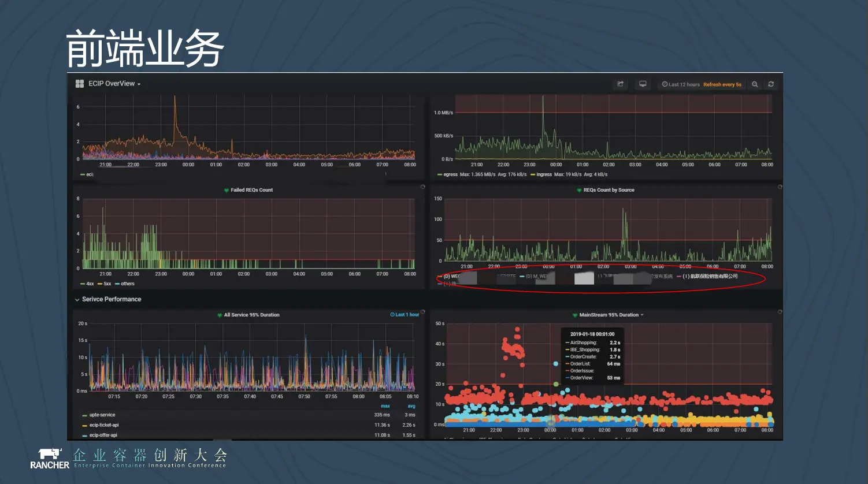Click the clock icon beside Last 12 hours

pyautogui.click(x=665, y=84)
